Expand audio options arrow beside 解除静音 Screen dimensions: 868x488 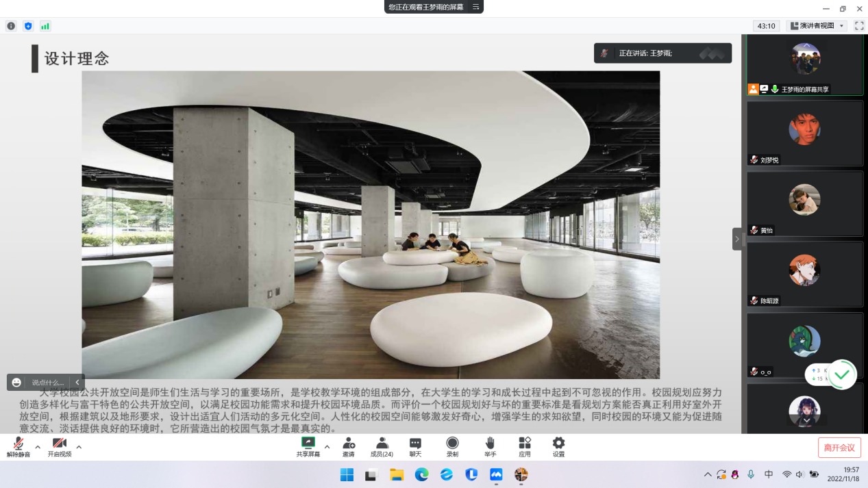click(38, 447)
